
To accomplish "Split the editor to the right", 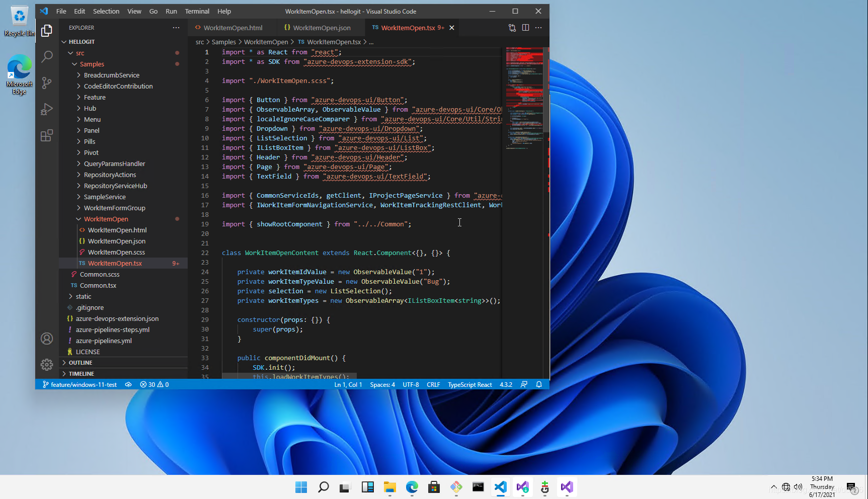I will tap(525, 28).
